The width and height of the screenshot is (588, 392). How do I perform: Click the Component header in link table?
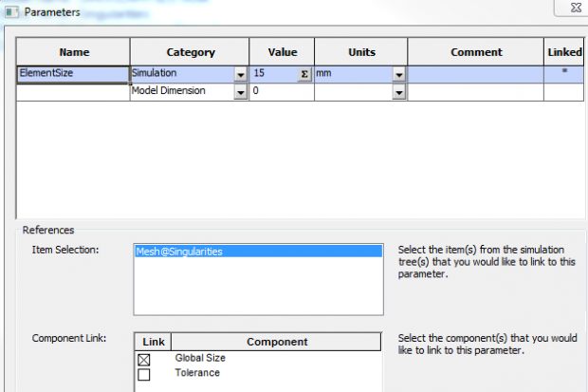click(277, 342)
